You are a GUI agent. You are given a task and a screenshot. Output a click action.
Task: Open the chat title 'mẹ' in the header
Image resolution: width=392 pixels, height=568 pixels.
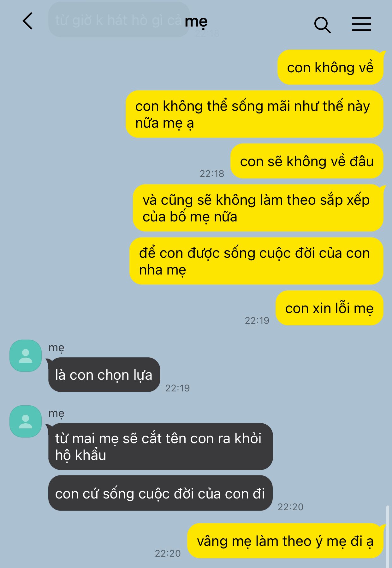(196, 21)
